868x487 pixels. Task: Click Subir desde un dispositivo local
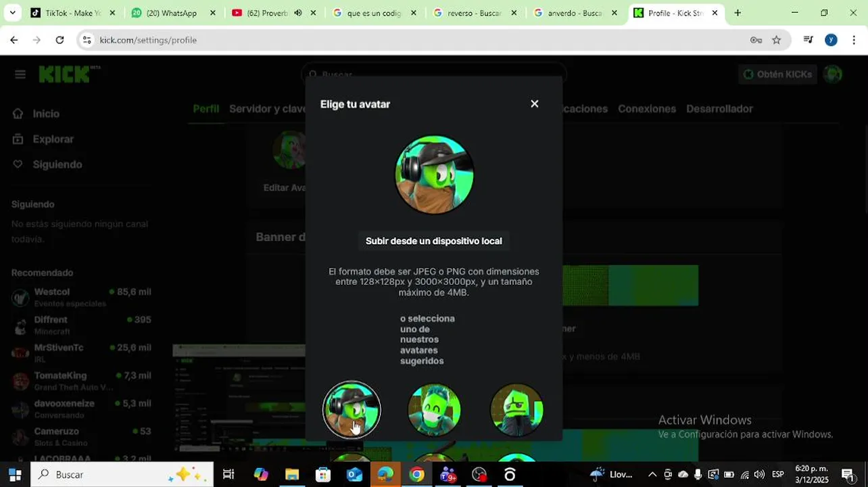pyautogui.click(x=434, y=241)
